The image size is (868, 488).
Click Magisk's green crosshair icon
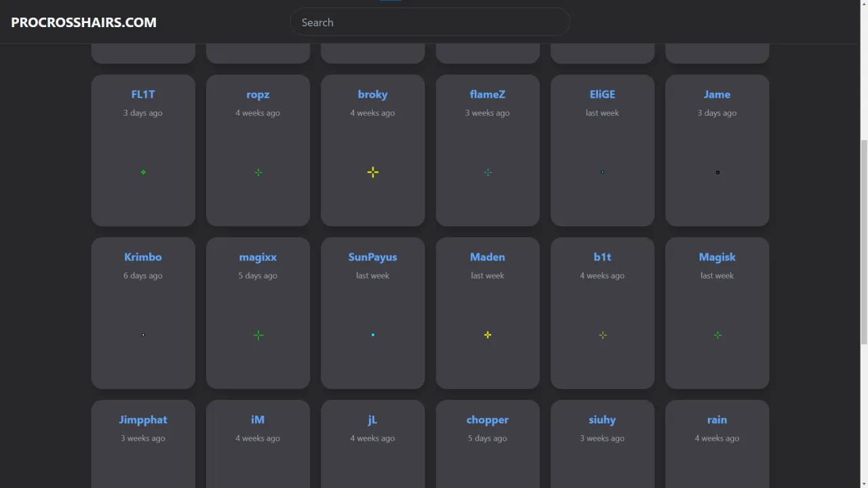tap(717, 335)
